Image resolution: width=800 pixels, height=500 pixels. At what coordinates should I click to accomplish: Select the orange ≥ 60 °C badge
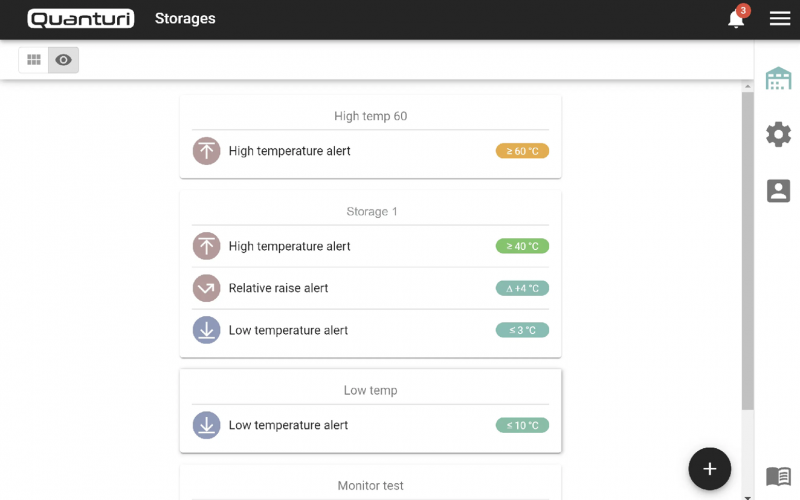coord(522,151)
